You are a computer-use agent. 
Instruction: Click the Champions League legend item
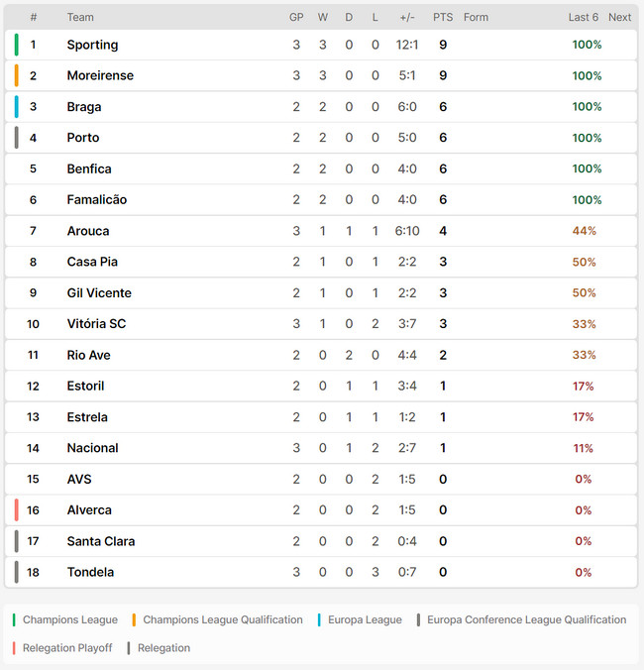point(65,619)
